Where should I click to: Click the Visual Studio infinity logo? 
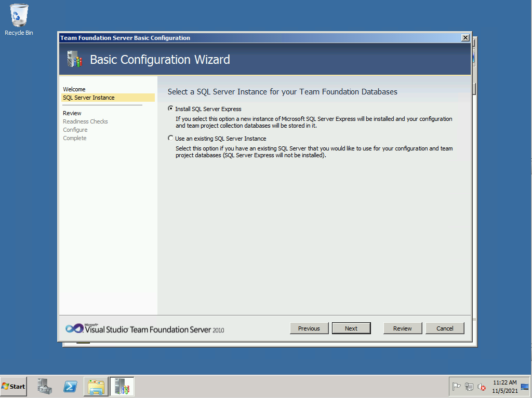[74, 328]
